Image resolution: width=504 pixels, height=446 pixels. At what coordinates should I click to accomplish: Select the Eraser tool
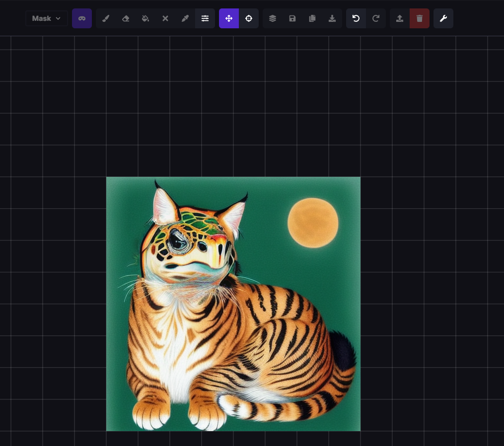pos(126,18)
